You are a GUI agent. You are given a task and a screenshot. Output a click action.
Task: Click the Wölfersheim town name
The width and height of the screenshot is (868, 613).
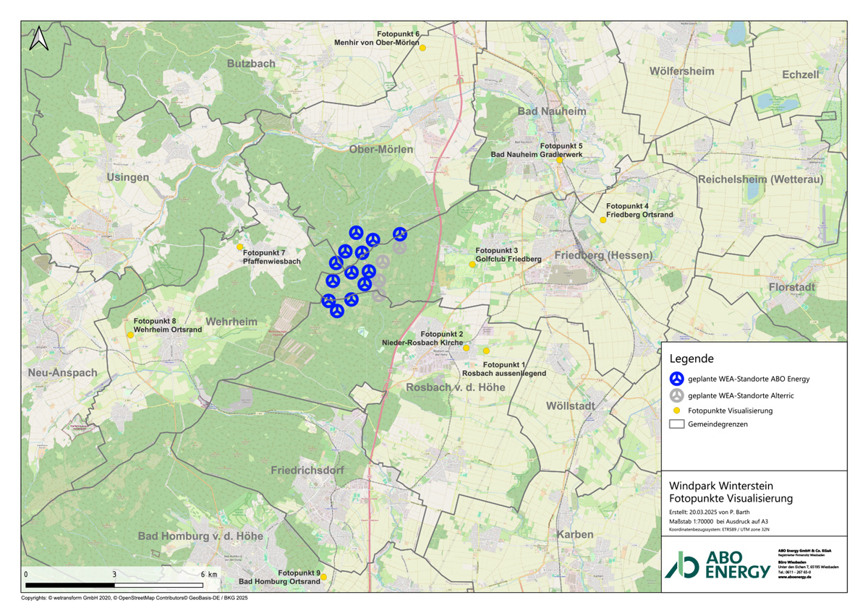(681, 71)
